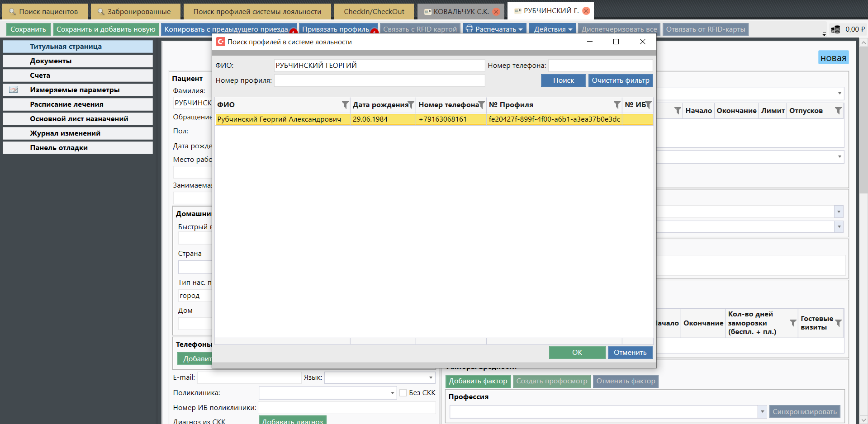Filter the ФИО column in results
The width and height of the screenshot is (868, 424).
tap(345, 105)
